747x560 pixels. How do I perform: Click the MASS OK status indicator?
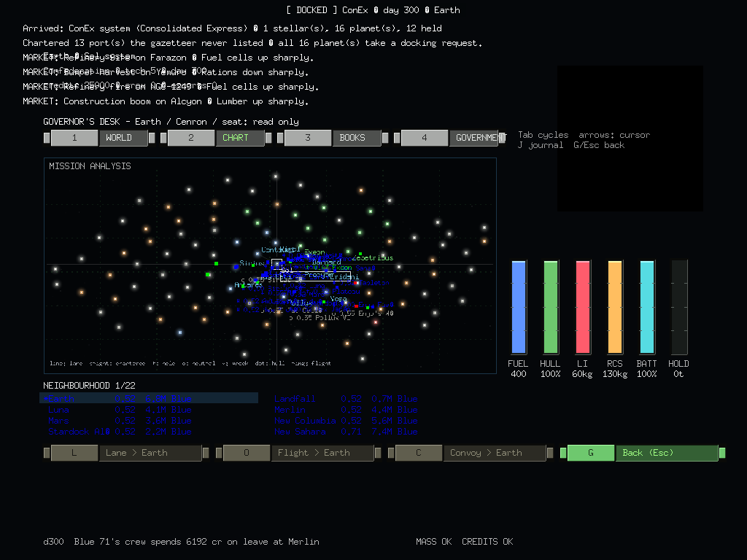click(x=433, y=542)
